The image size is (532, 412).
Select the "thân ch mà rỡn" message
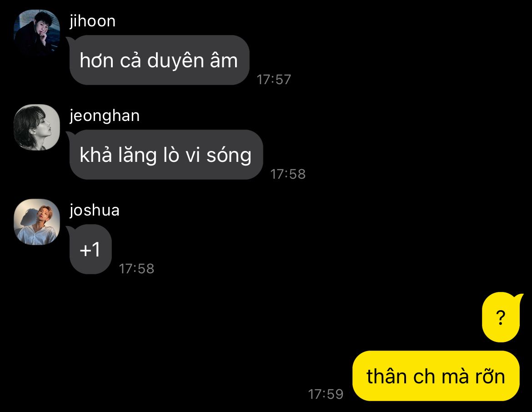436,376
